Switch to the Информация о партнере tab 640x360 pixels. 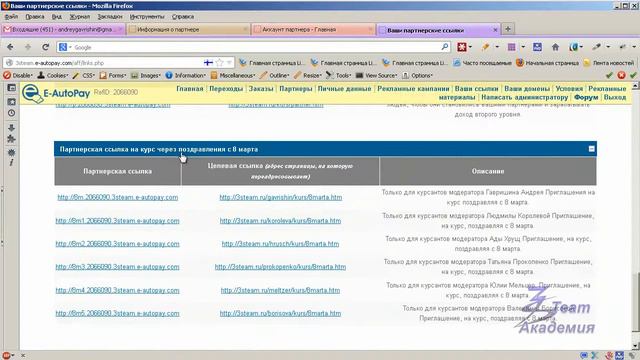(x=188, y=29)
